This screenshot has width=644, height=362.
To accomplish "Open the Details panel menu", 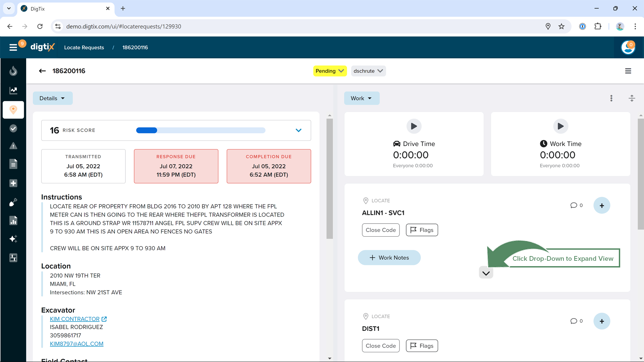I will pos(52,98).
